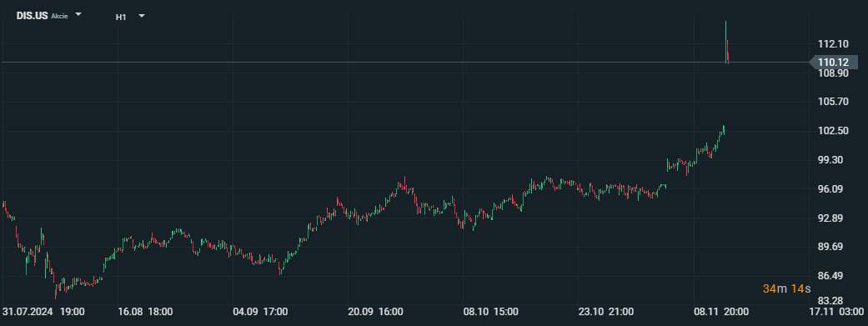
Task: Click the 89.69 price axis label
Action: (833, 247)
